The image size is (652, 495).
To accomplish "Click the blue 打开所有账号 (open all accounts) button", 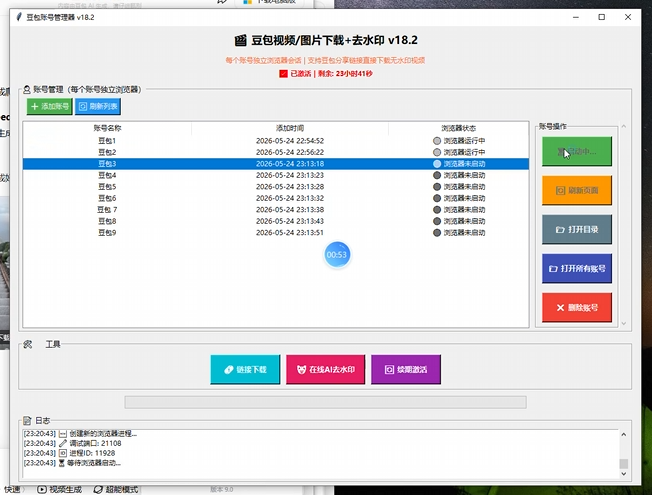I will [x=577, y=269].
